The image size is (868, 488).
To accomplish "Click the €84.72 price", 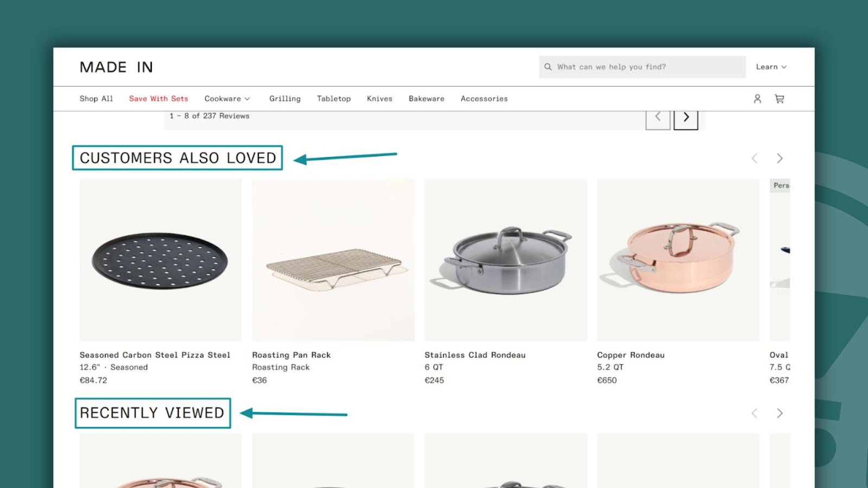I will [x=93, y=381].
